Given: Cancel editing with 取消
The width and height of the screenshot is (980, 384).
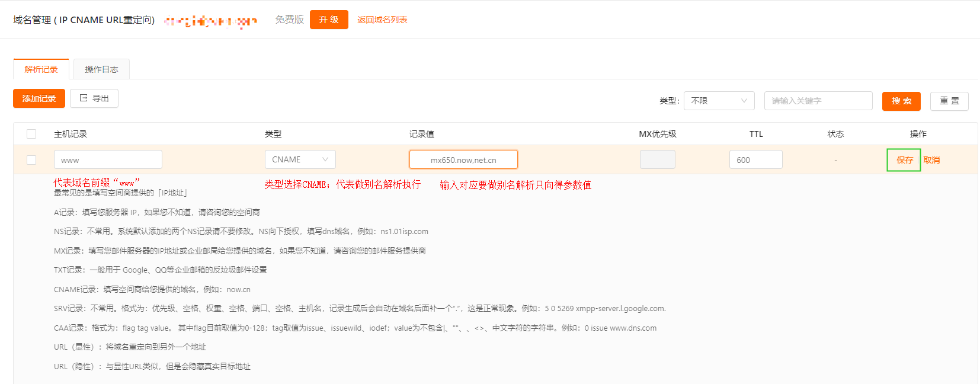Looking at the screenshot, I should click(x=931, y=160).
